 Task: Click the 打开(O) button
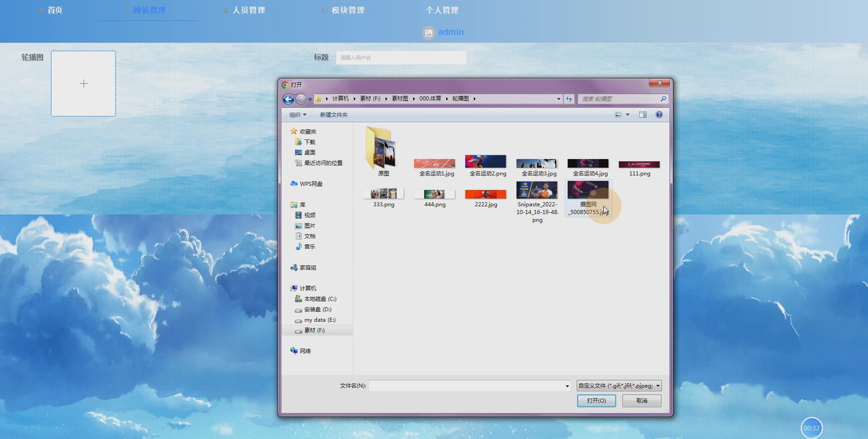(596, 400)
